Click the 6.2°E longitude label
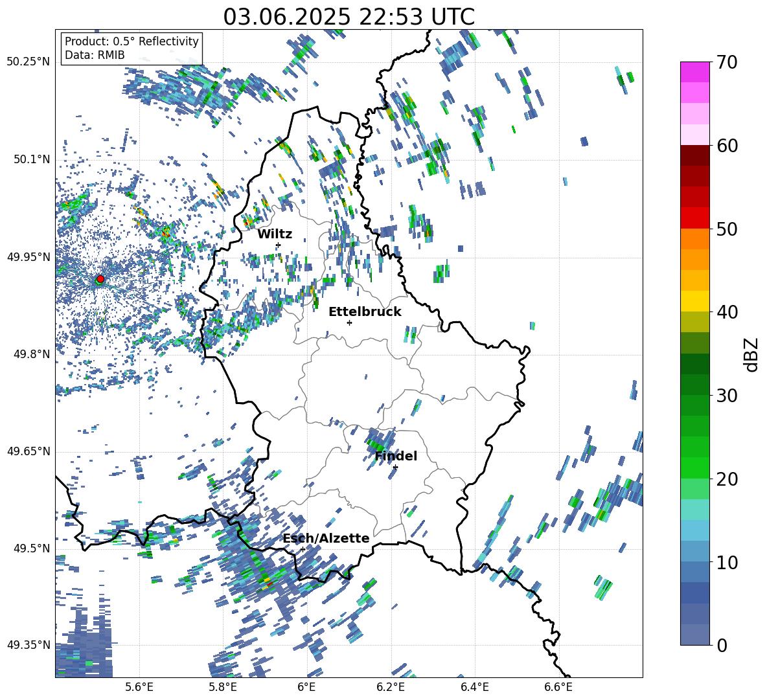 tap(391, 687)
